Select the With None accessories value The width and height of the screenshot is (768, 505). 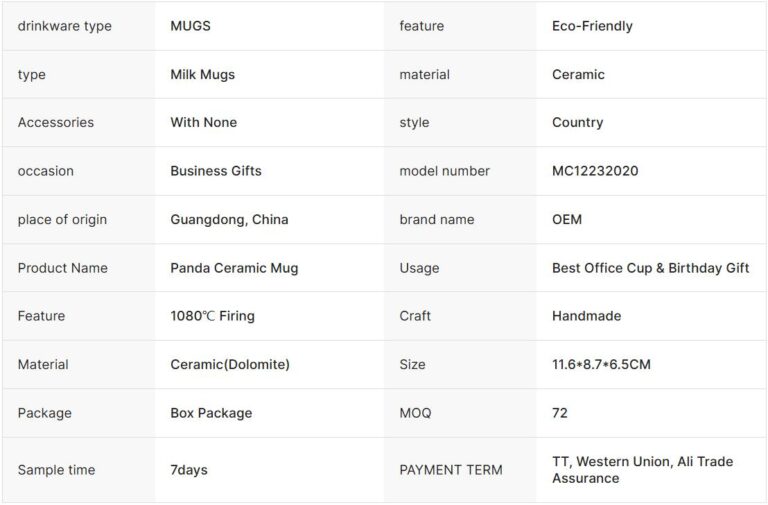tap(203, 122)
